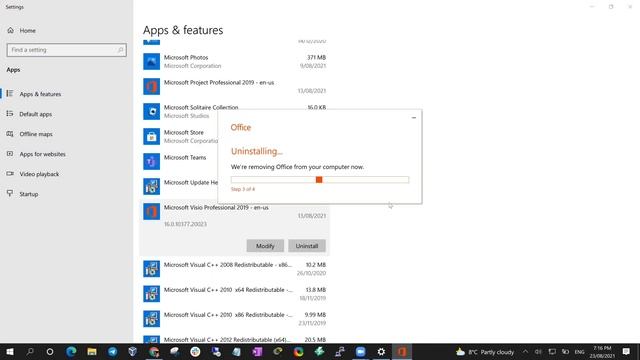Switch to Office installer on taskbar
The image size is (640, 360).
click(x=402, y=351)
